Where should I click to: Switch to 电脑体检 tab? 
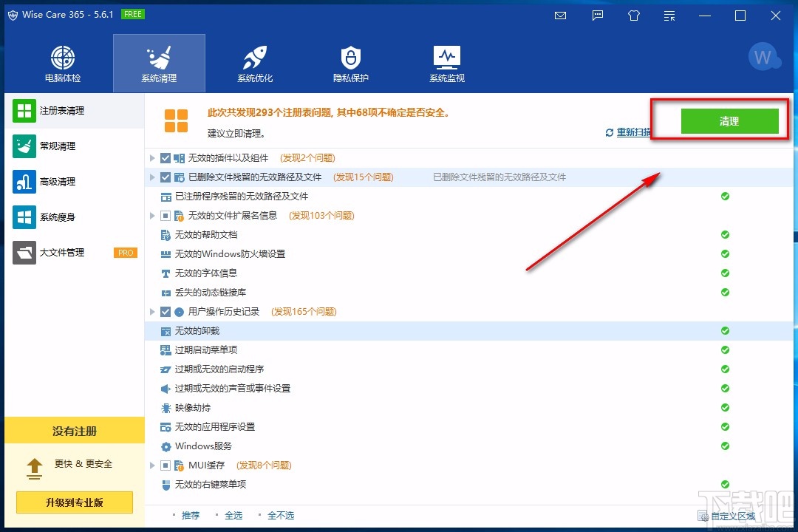pyautogui.click(x=63, y=64)
